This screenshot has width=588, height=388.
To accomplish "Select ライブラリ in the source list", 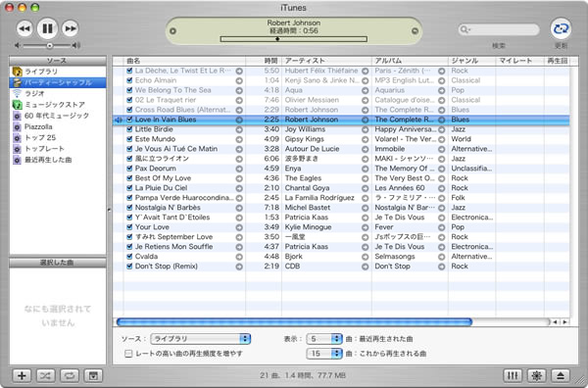I will (58, 72).
